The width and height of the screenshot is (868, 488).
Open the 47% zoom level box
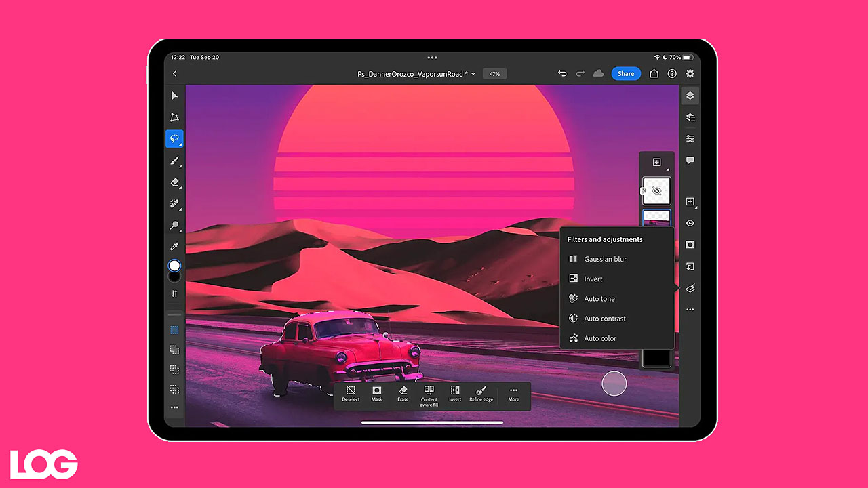click(x=494, y=74)
